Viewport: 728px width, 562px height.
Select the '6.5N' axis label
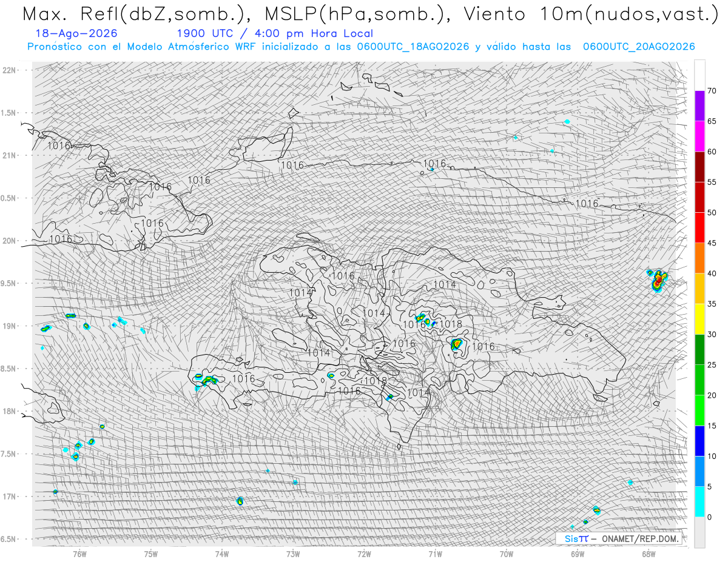[x=9, y=539]
